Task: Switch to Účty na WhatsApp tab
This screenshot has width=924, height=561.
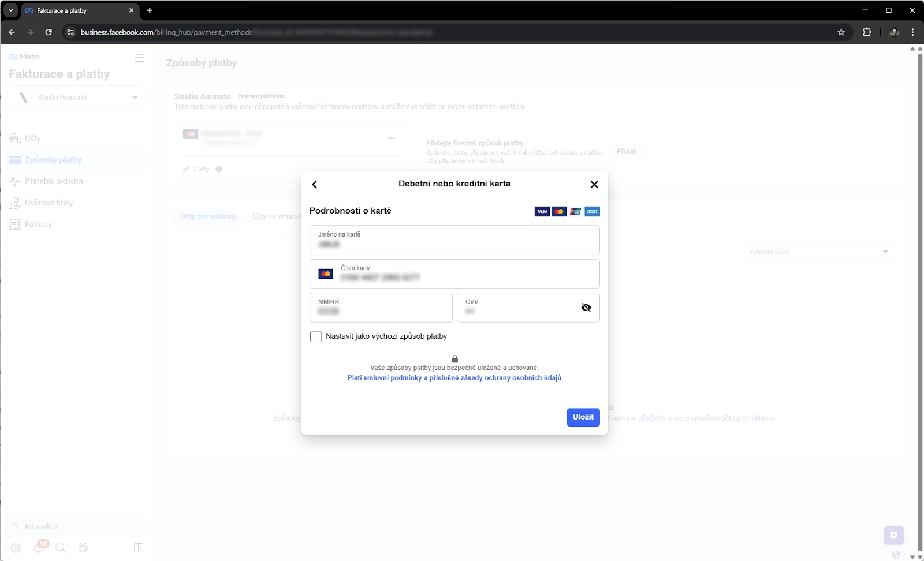Action: click(x=277, y=216)
